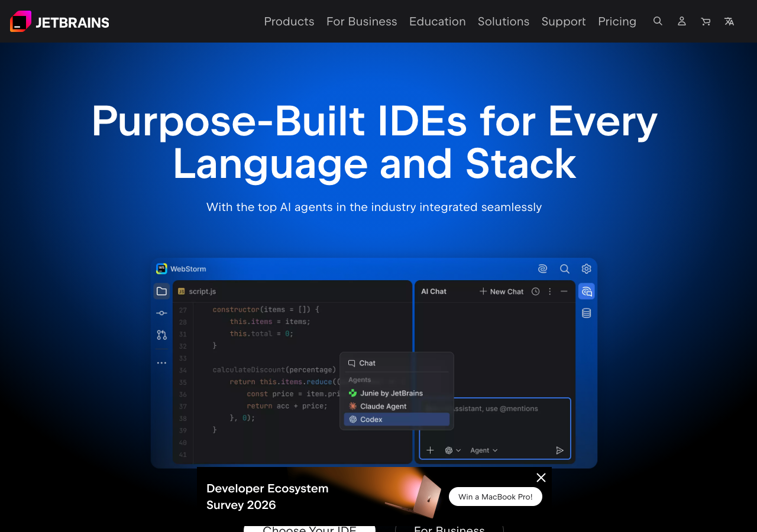Image resolution: width=757 pixels, height=532 pixels.
Task: Click the Developer Ecosystem Survey 2026 text
Action: tap(267, 497)
